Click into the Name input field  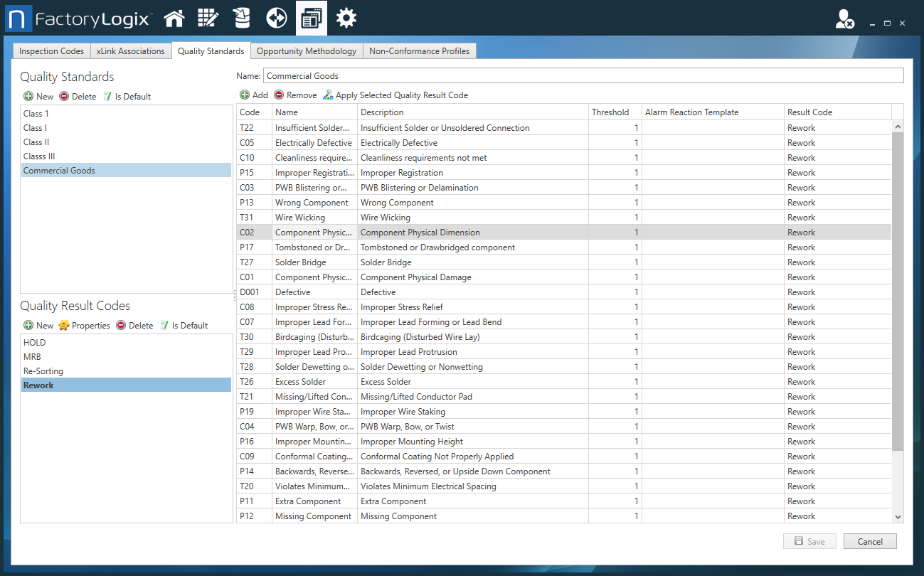pos(583,76)
